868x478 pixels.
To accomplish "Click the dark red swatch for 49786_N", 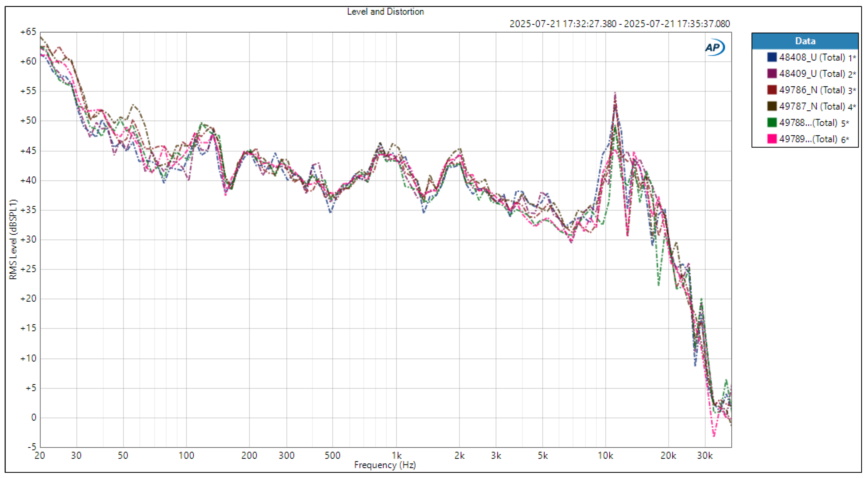I will click(772, 90).
